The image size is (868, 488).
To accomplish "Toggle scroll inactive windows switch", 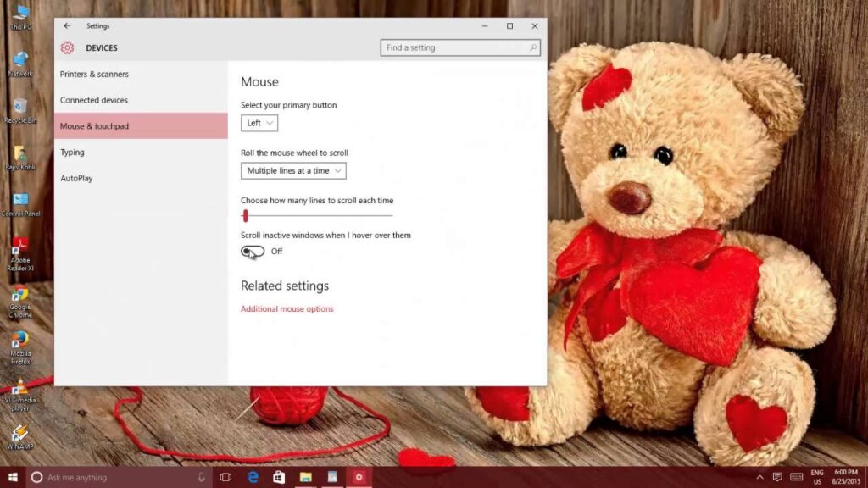I will (x=253, y=251).
